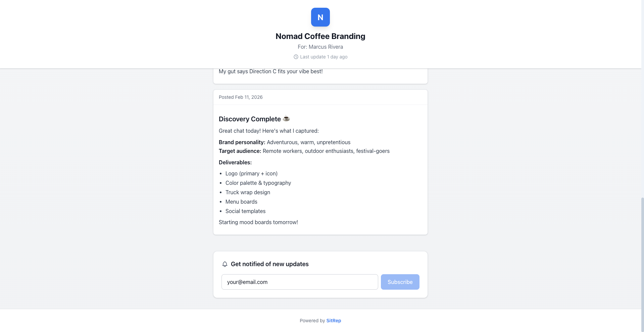Click the Get notified of new updates heading
The height and width of the screenshot is (332, 644).
coord(269,264)
